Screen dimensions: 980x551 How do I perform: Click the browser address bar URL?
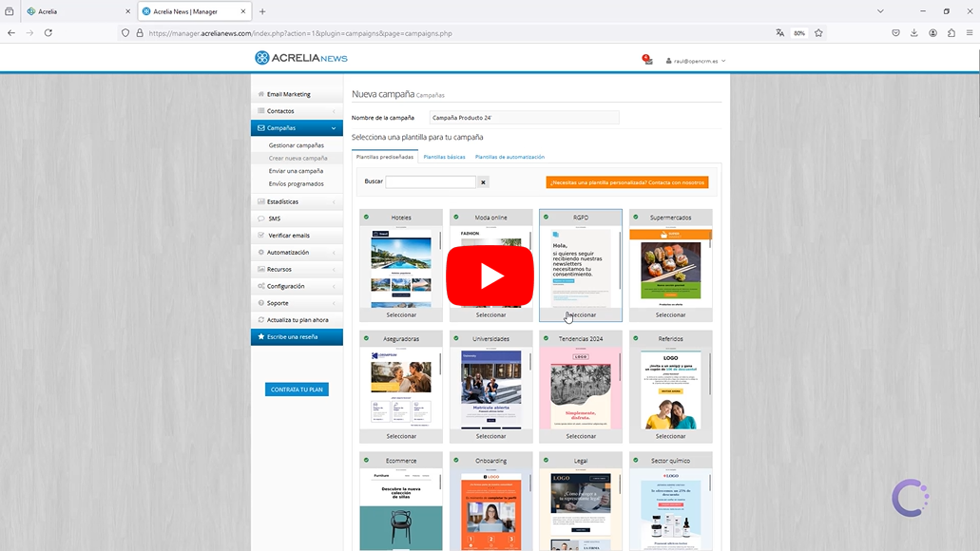[x=300, y=33]
